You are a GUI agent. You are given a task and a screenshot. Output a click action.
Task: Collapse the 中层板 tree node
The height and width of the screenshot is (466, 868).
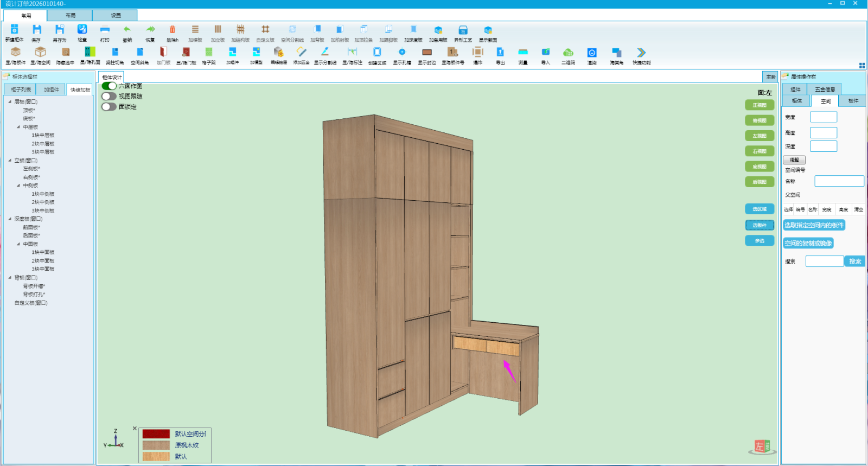18,127
